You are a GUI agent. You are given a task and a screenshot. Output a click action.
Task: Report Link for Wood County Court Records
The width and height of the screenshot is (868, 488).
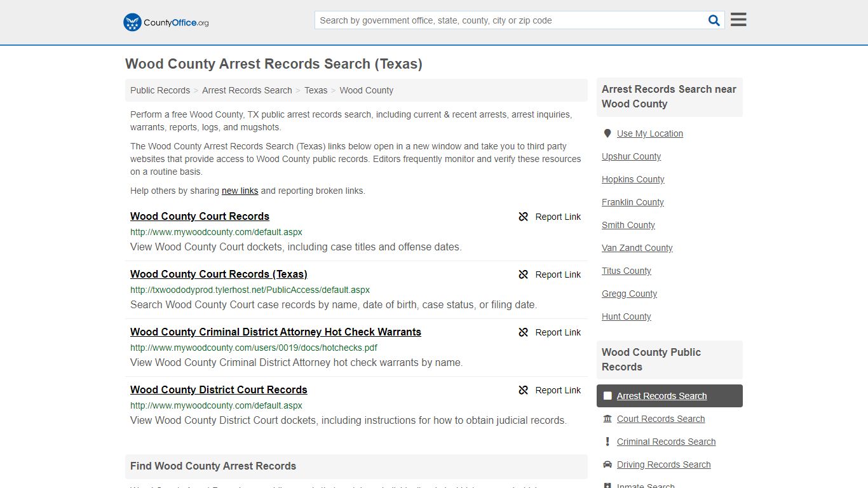tap(550, 217)
